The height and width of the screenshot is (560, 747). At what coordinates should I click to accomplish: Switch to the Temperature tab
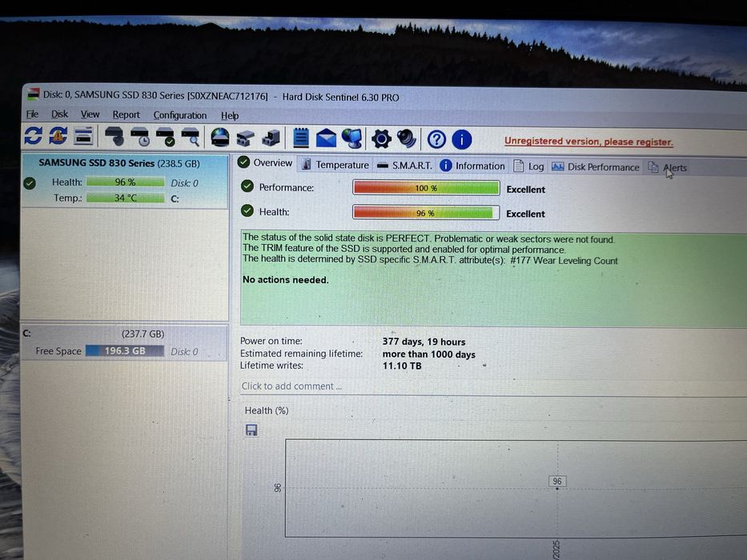coord(335,165)
